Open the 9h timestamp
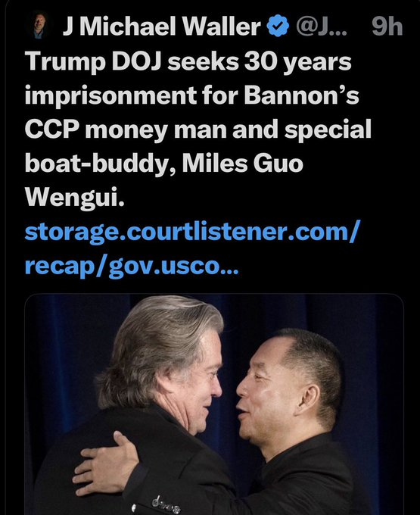Viewport: 420px width, 515px height. 387,27
